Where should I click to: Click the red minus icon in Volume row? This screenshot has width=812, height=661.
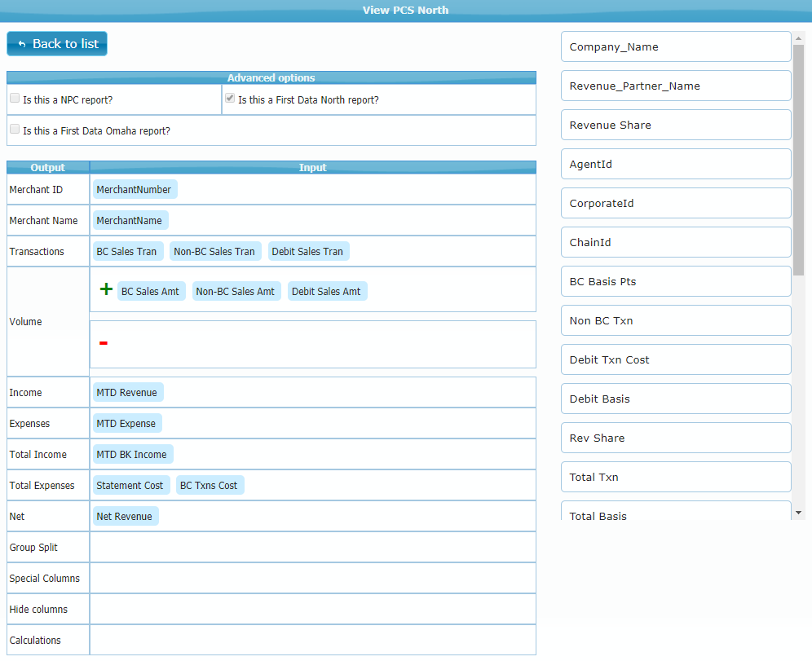pyautogui.click(x=103, y=343)
